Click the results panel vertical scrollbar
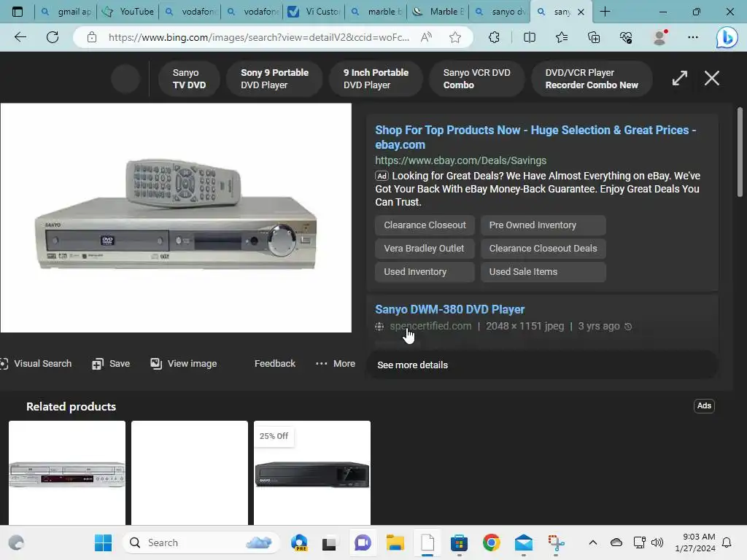This screenshot has height=560, width=747. [740, 152]
